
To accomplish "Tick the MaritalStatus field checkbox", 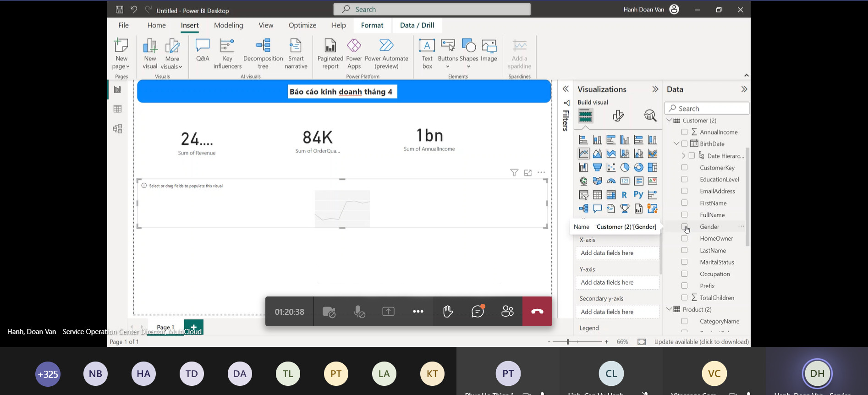I will [x=684, y=262].
